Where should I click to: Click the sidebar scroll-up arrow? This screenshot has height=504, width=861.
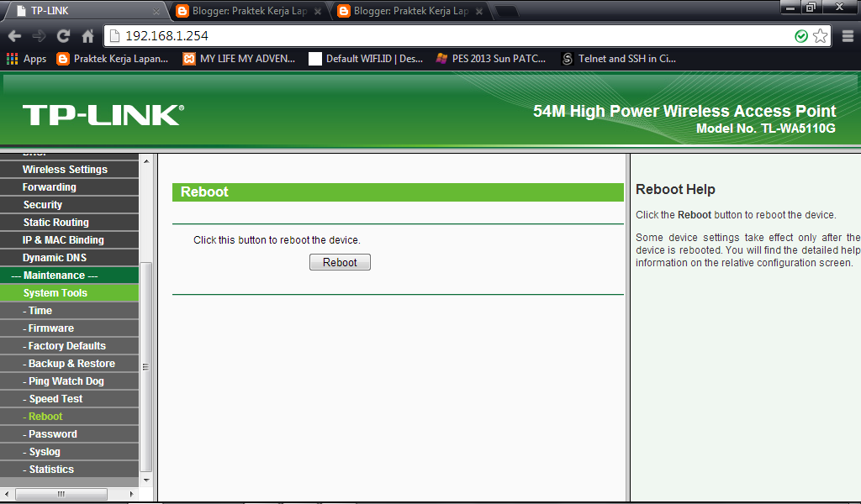146,160
